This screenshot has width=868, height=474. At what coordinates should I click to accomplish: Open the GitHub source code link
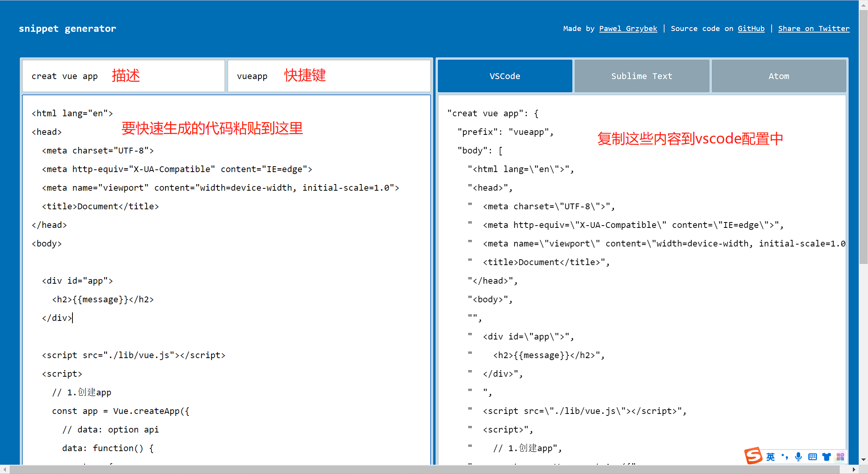(x=751, y=28)
